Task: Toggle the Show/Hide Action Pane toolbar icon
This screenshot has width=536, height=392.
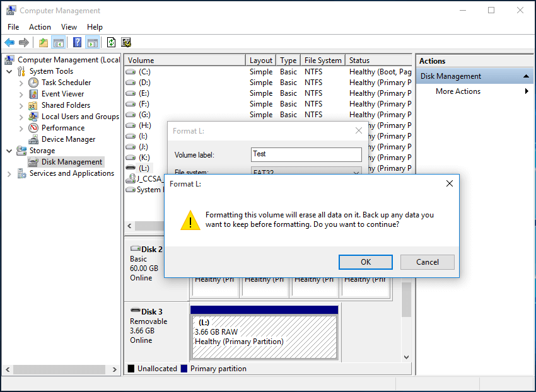Action: (91, 42)
